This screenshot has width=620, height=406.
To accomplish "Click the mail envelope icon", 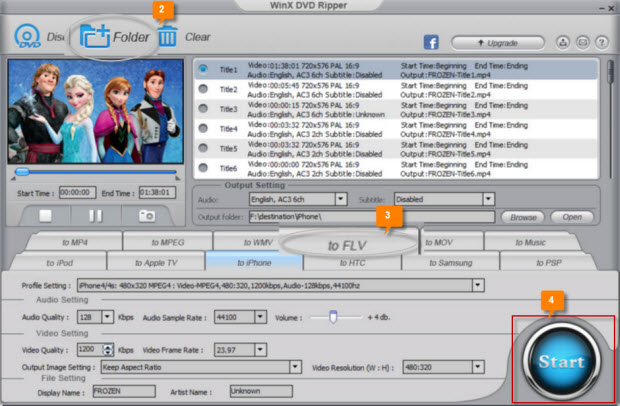I will 582,42.
